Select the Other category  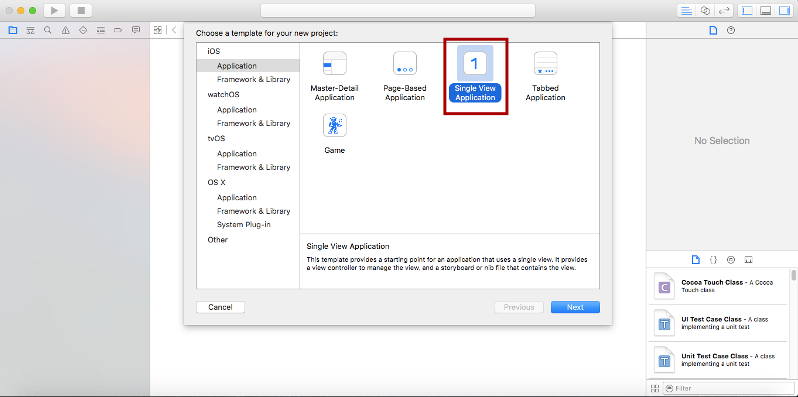coord(218,240)
